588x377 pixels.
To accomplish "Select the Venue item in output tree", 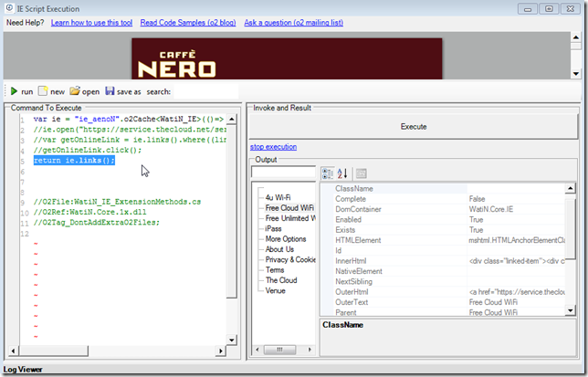I will (277, 290).
